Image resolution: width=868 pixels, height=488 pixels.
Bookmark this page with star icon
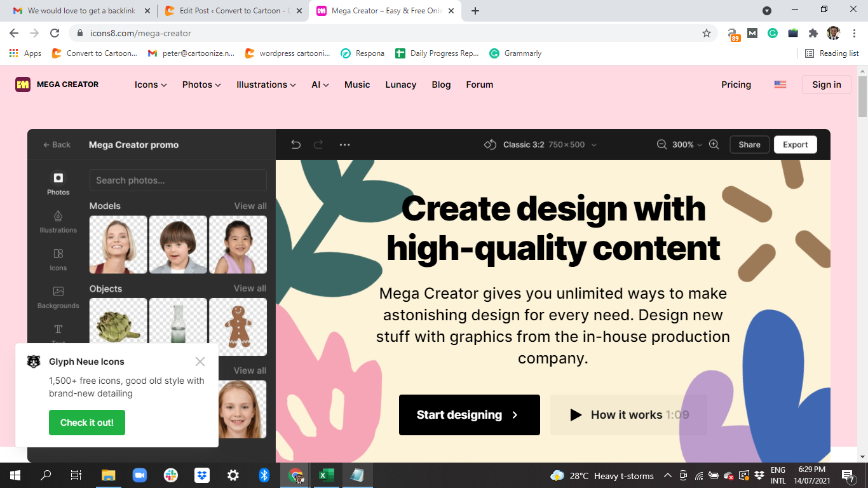point(707,33)
